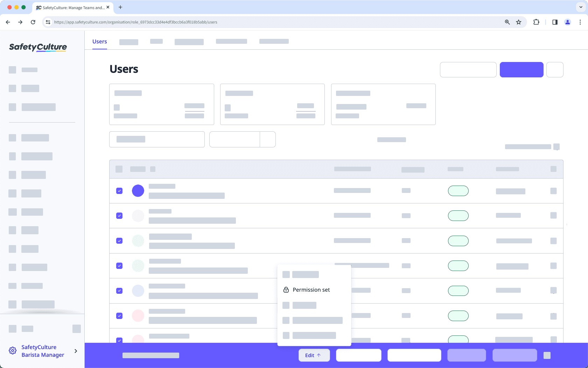
Task: Select Permission set in the context menu
Action: pos(311,290)
